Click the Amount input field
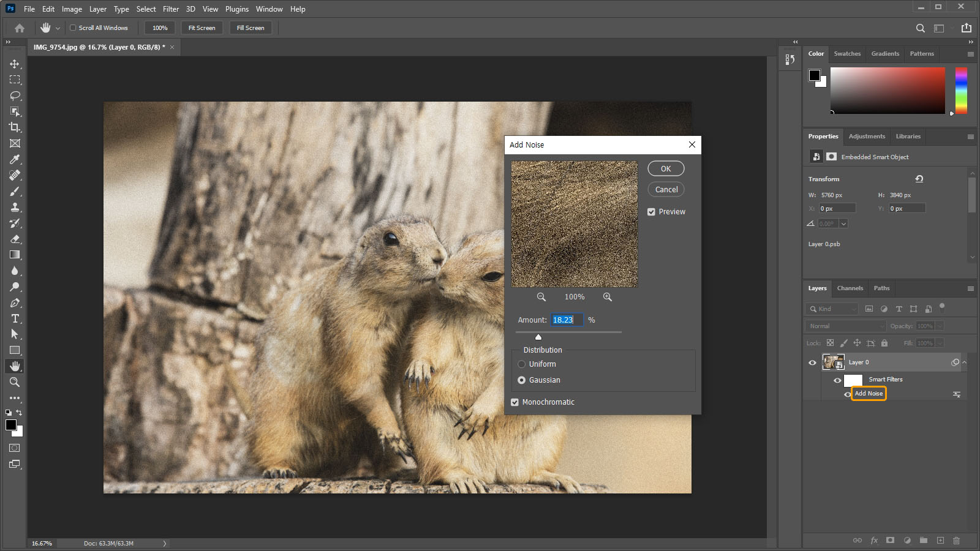 [x=566, y=320]
